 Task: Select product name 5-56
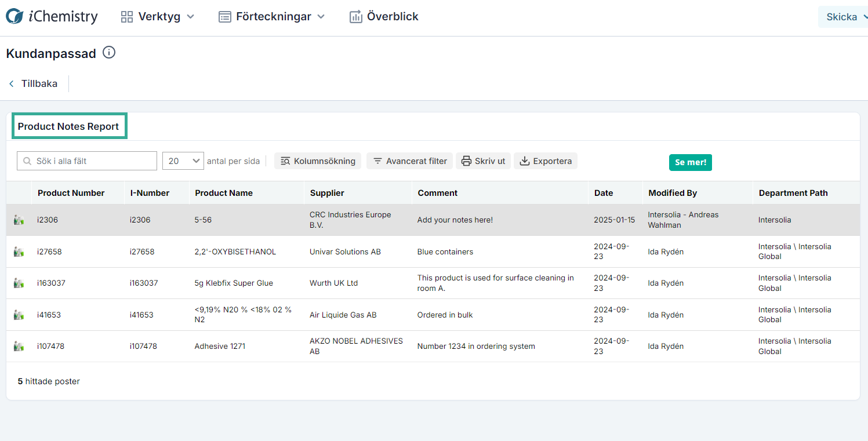pyautogui.click(x=203, y=220)
